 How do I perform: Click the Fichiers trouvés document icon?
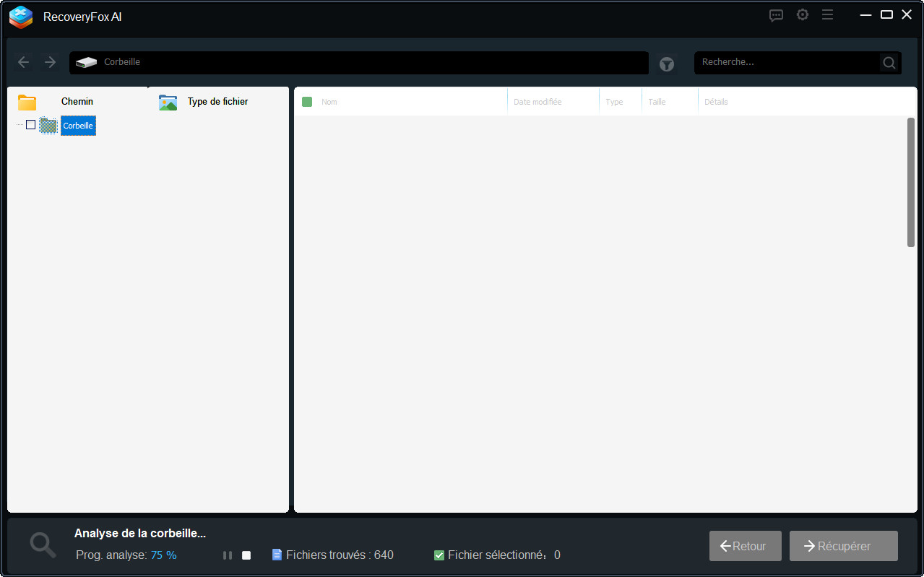click(277, 555)
